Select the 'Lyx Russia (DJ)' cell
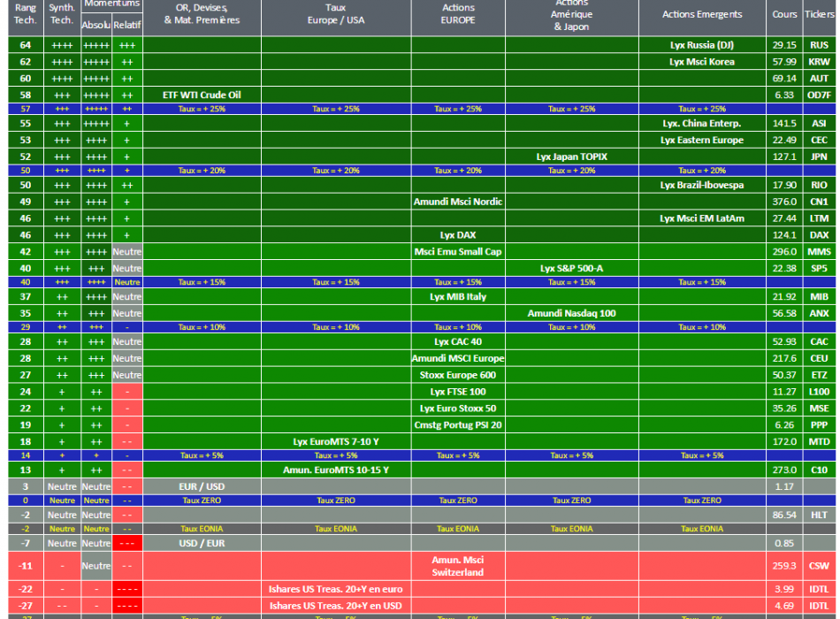 pyautogui.click(x=702, y=45)
